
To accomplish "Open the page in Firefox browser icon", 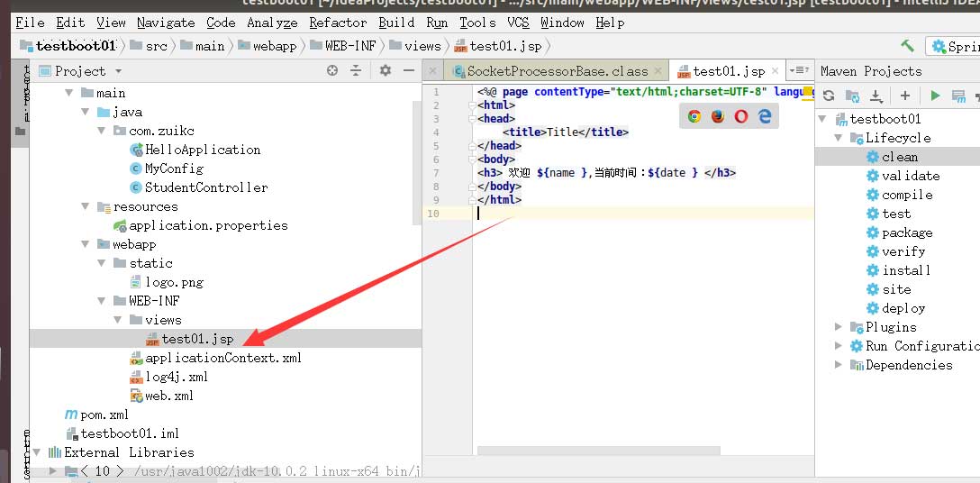I will [718, 115].
